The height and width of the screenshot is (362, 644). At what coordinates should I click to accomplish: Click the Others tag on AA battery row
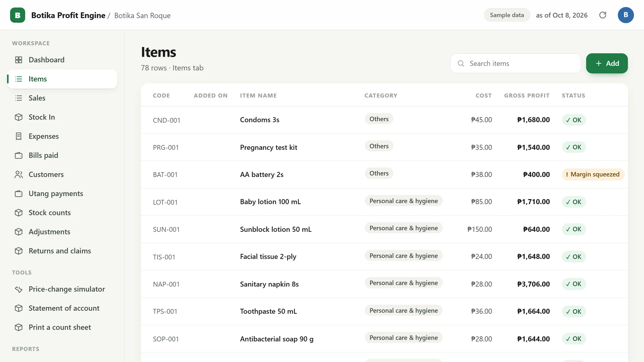(379, 173)
